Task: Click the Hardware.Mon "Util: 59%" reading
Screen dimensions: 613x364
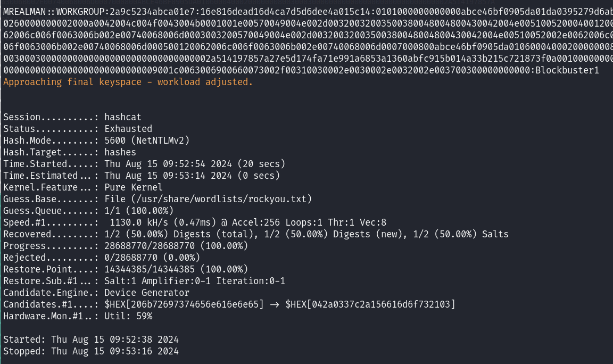Action: pos(128,316)
